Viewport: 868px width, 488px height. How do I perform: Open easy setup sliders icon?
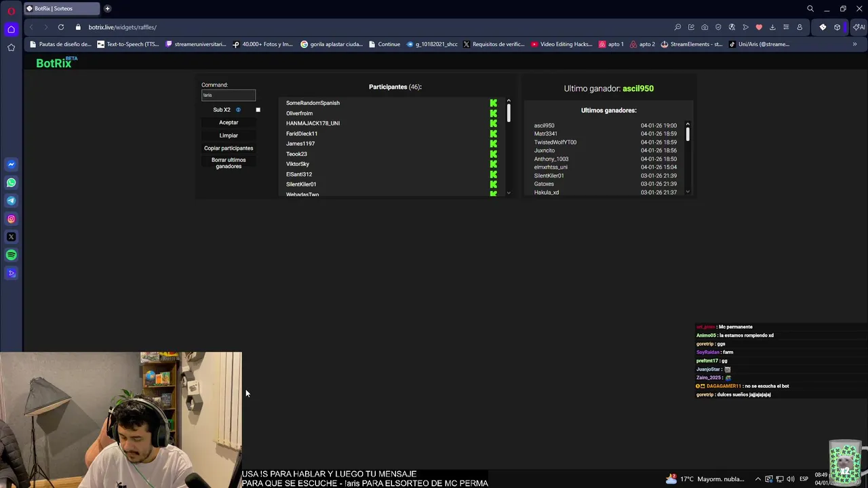786,27
